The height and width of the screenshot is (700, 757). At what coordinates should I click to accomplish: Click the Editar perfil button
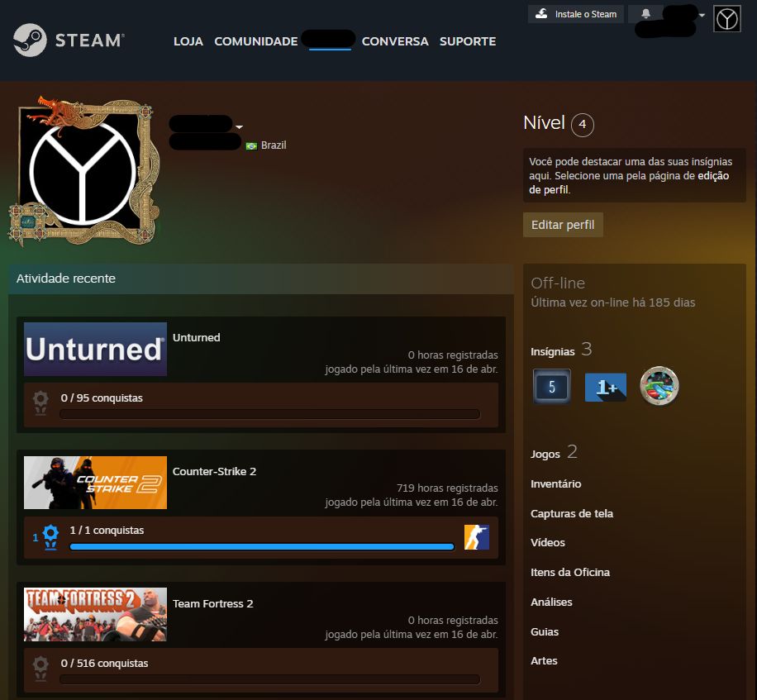[x=563, y=225]
